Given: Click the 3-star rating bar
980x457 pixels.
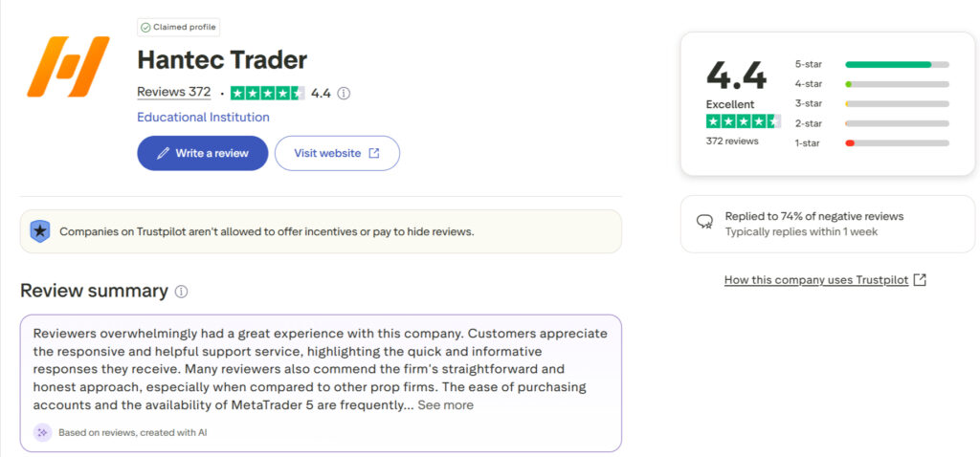Looking at the screenshot, I should click(897, 103).
